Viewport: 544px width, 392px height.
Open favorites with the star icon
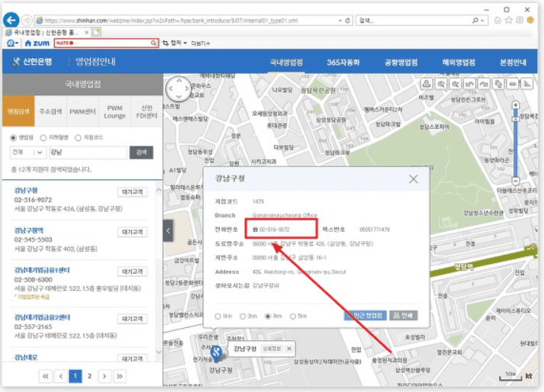509,21
